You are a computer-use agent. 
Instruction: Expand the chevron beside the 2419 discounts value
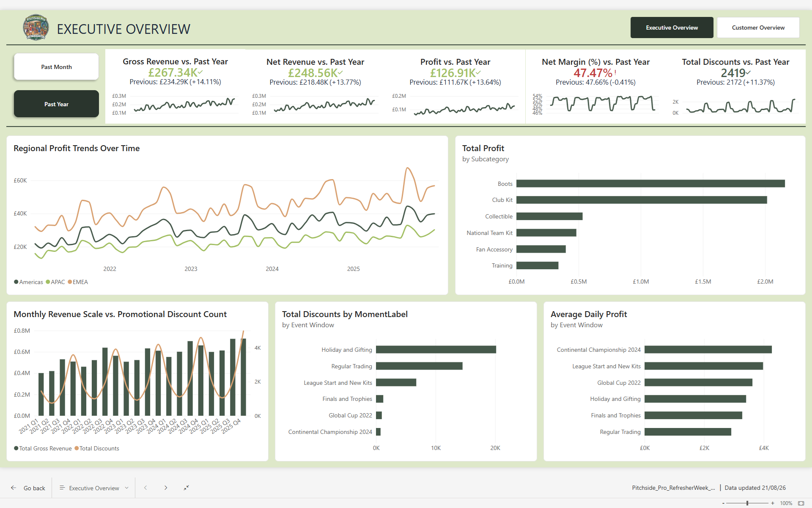[x=748, y=73]
